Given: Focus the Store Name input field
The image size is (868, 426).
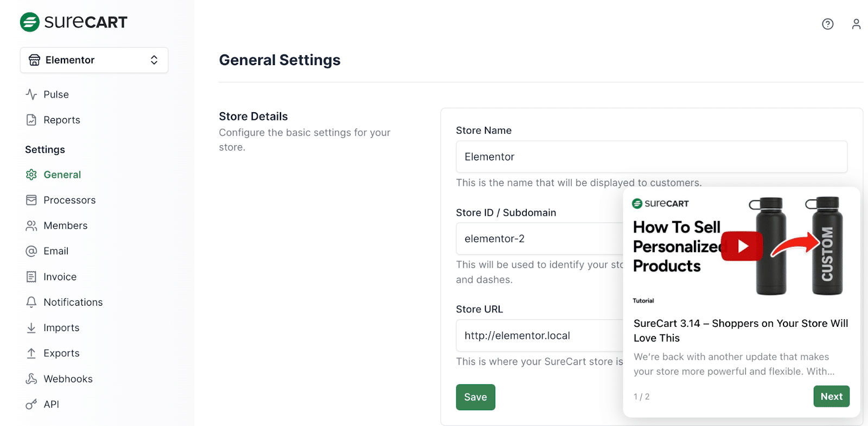Looking at the screenshot, I should [x=652, y=157].
